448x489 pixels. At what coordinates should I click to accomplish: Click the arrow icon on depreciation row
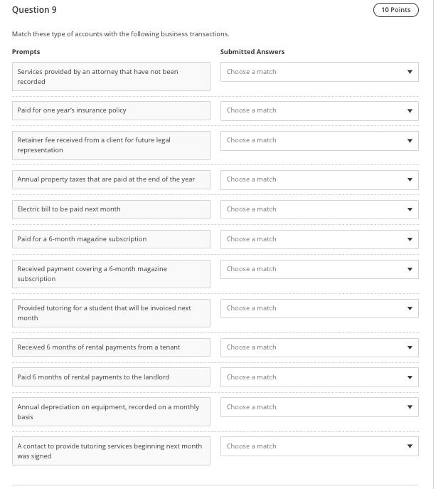(410, 408)
